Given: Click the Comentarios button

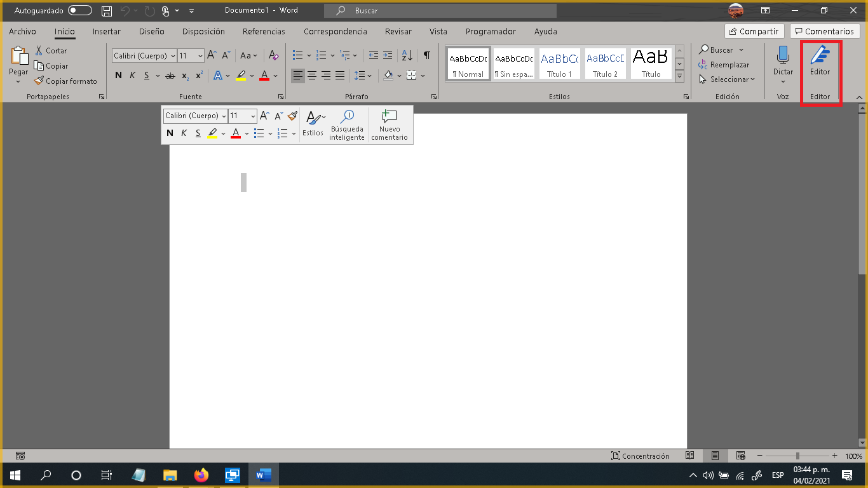Looking at the screenshot, I should (x=824, y=31).
